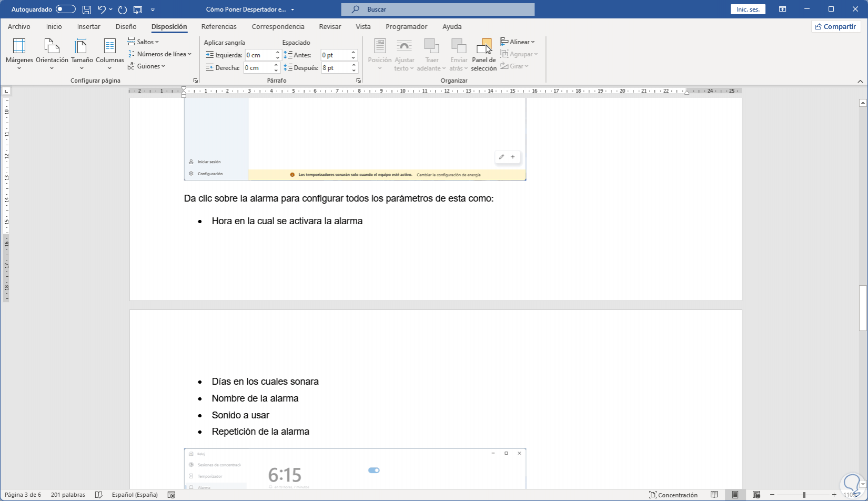Enable Concentración focus mode

[673, 495]
